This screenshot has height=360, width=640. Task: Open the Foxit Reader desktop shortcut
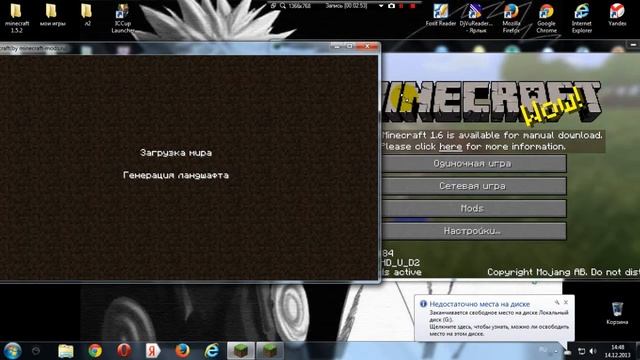[440, 16]
